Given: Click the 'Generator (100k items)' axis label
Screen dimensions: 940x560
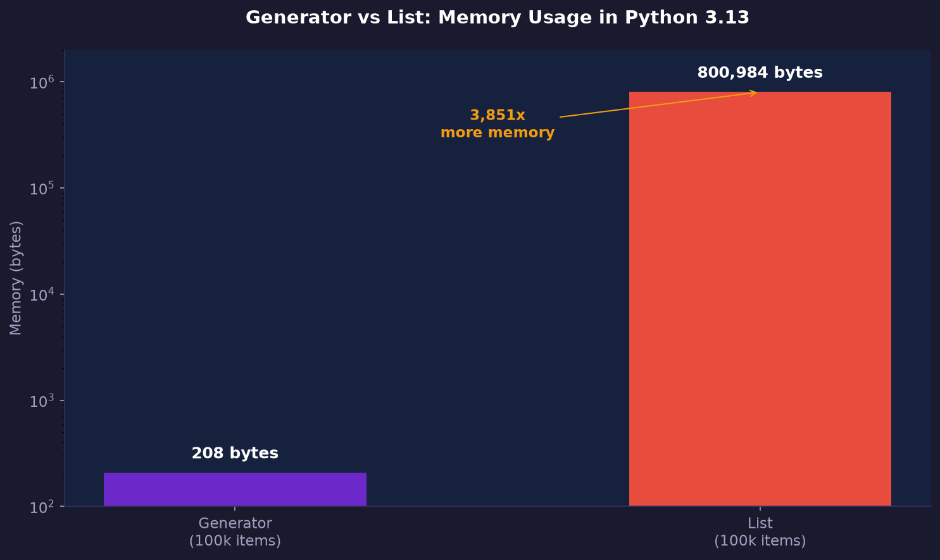Looking at the screenshot, I should 235,532.
